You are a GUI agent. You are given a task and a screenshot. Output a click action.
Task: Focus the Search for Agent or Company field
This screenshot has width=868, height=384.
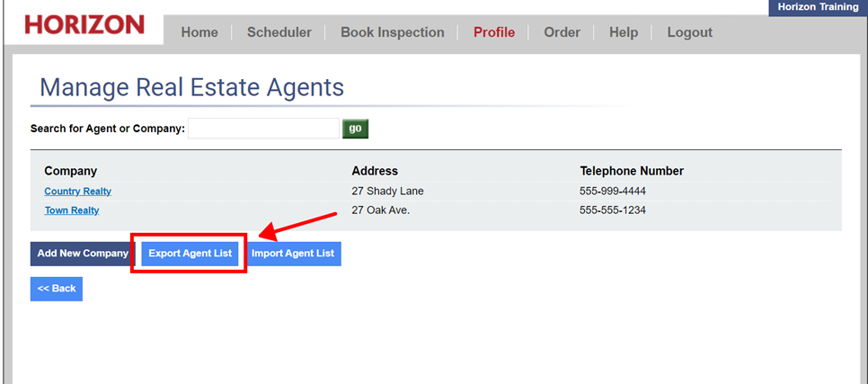click(x=263, y=129)
